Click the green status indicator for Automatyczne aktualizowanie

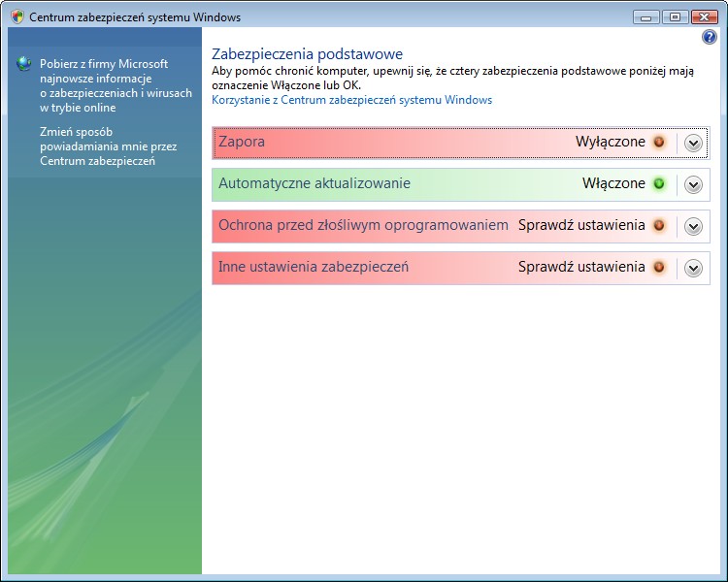(x=659, y=183)
